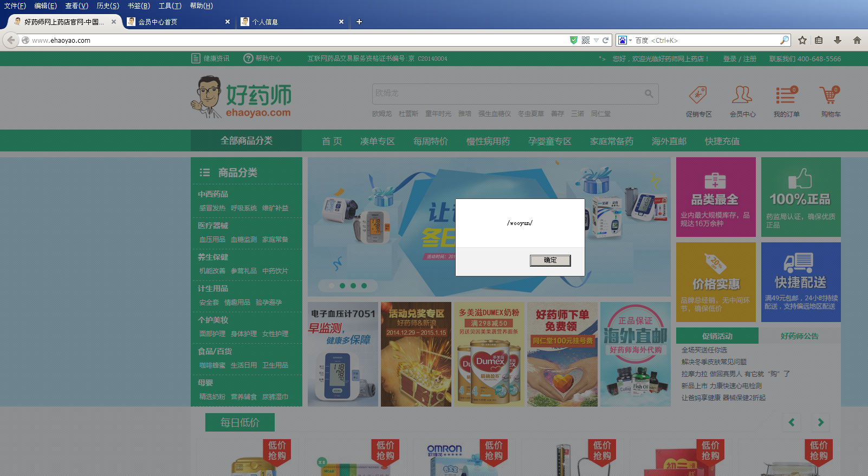This screenshot has height=476, width=868.
Task: Open the Baidu search engine selector dropdown
Action: (x=625, y=40)
